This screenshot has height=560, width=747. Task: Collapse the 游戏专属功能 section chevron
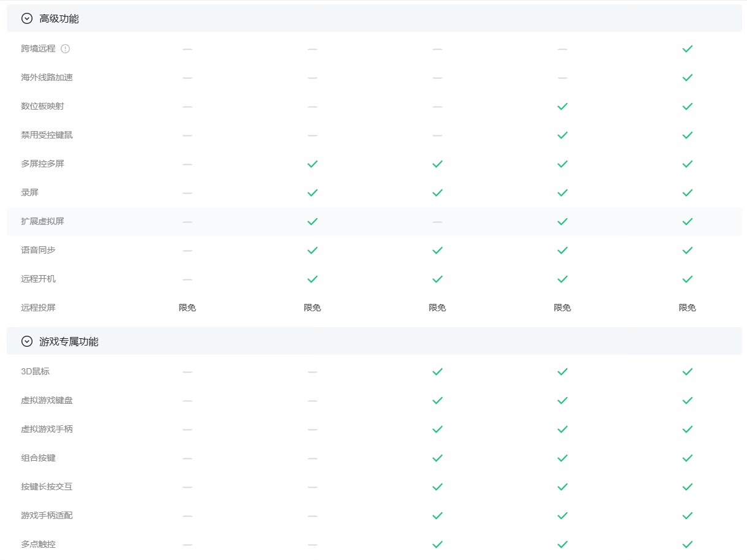click(26, 341)
